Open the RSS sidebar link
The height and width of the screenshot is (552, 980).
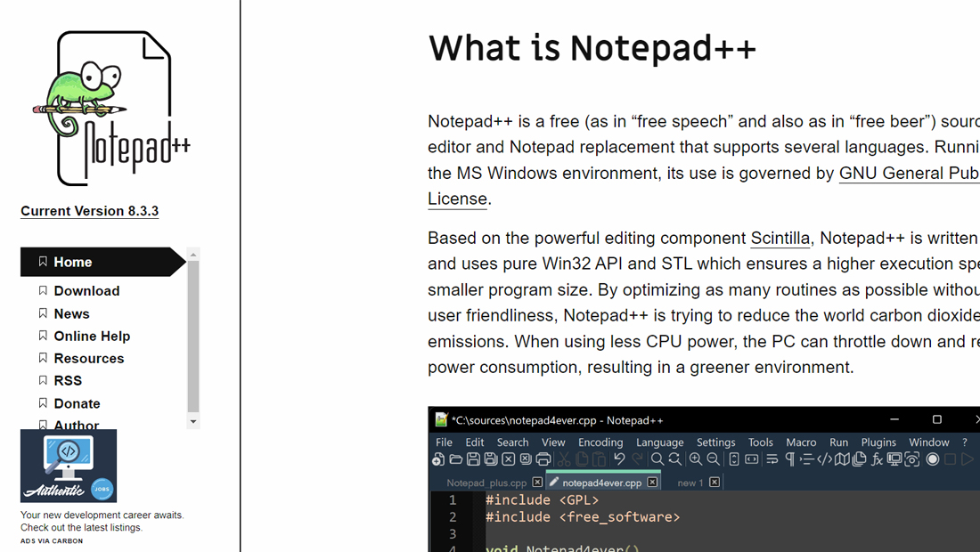[68, 381]
